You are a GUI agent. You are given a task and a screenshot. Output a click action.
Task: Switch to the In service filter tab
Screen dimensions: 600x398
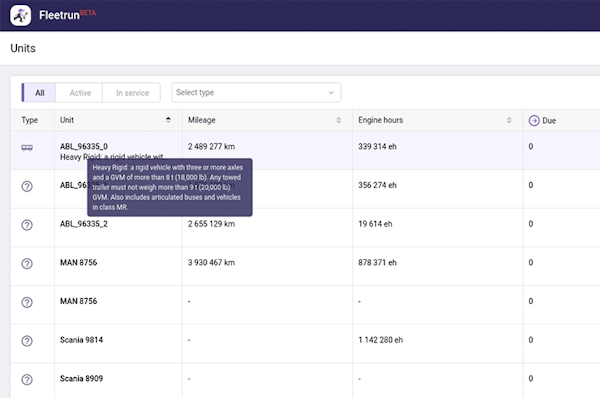point(132,93)
